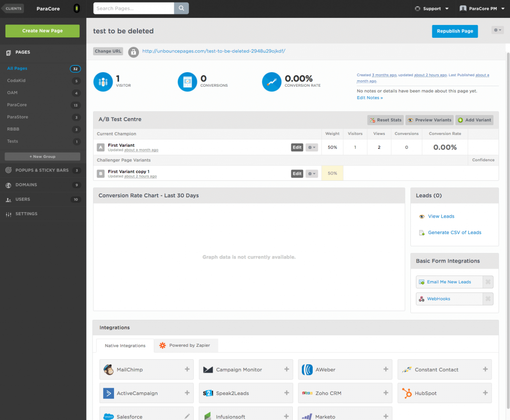Switch to Native Integrations tab
Image resolution: width=510 pixels, height=420 pixels.
point(125,345)
